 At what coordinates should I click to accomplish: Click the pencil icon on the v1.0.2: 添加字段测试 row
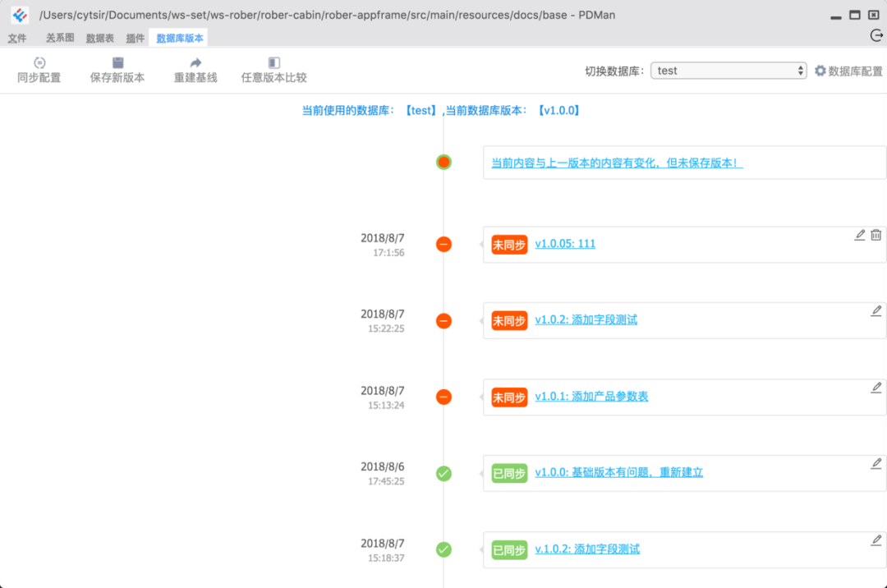(x=876, y=311)
